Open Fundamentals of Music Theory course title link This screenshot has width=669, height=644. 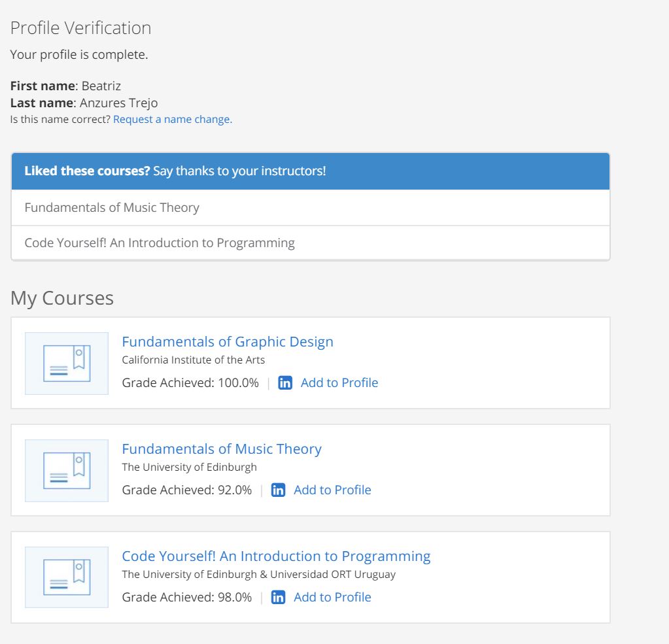coord(222,449)
